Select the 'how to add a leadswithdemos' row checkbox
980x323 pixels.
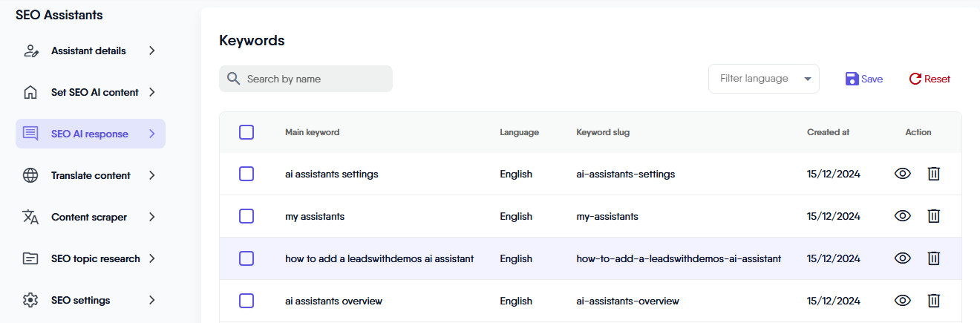tap(246, 258)
